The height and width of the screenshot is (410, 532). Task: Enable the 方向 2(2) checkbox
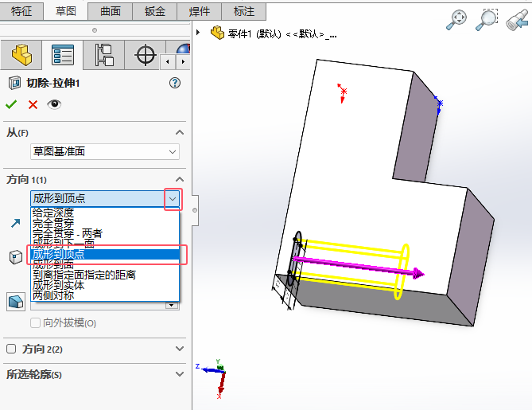11,349
